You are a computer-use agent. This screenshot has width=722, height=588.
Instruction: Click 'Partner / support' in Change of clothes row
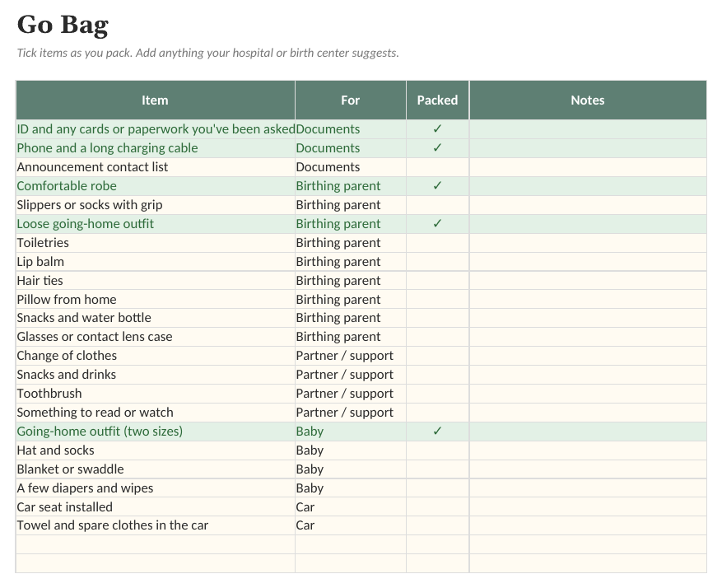coord(351,356)
